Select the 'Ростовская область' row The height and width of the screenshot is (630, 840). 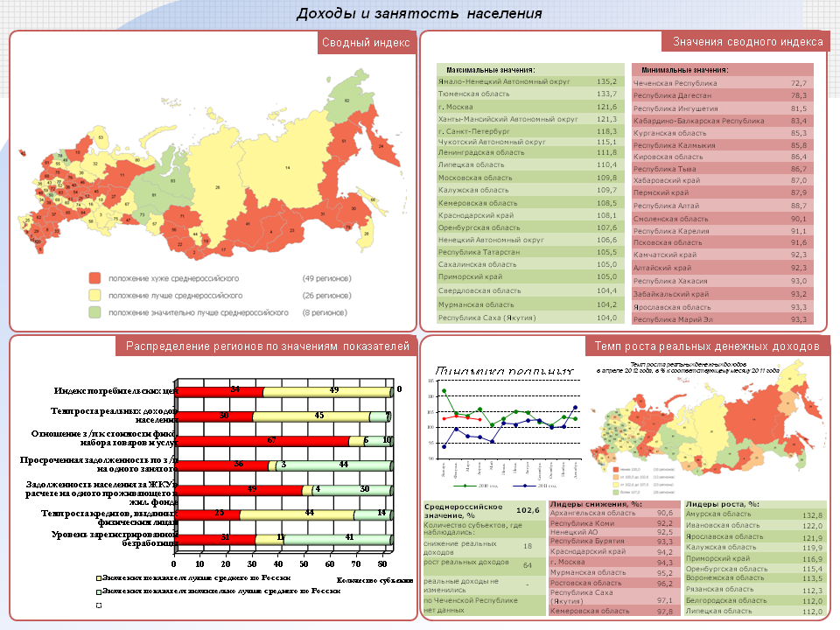614,583
